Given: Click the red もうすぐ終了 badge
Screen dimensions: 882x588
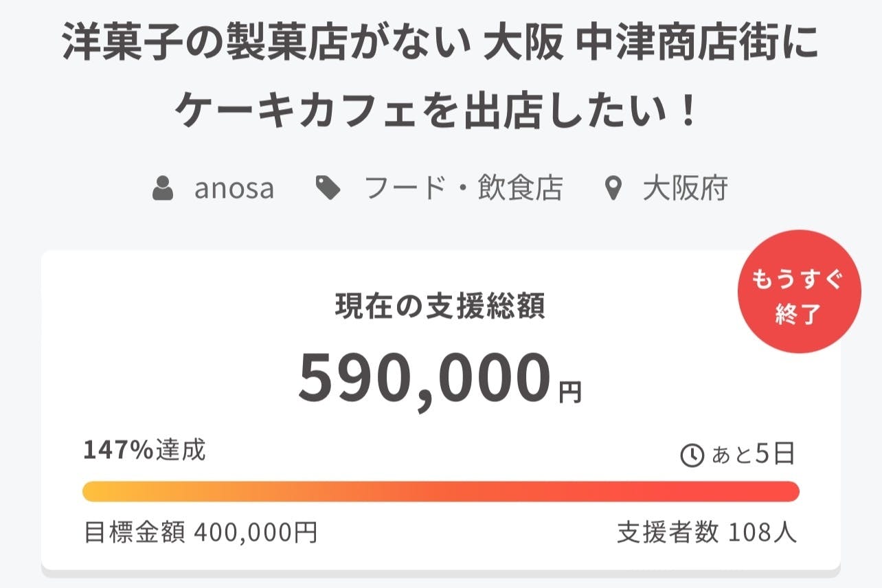Looking at the screenshot, I should (799, 291).
